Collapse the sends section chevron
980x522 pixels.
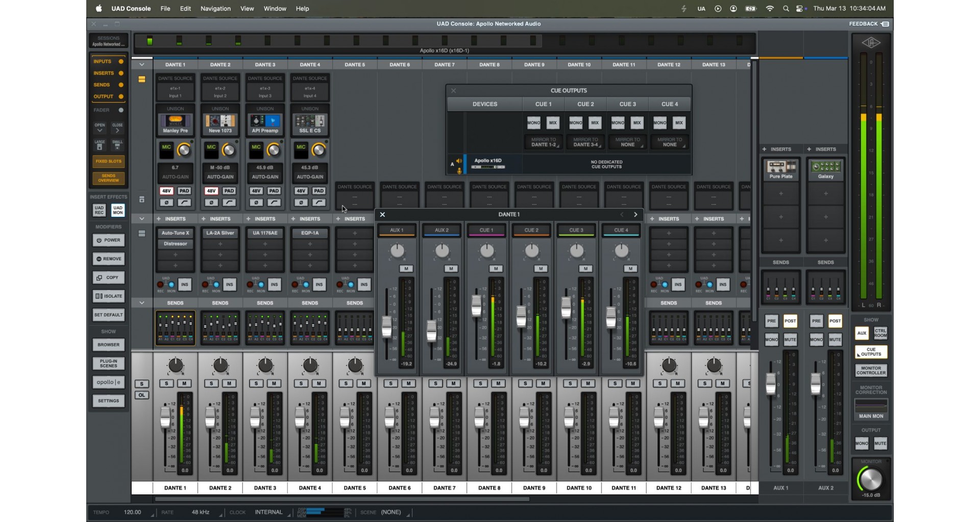click(141, 303)
